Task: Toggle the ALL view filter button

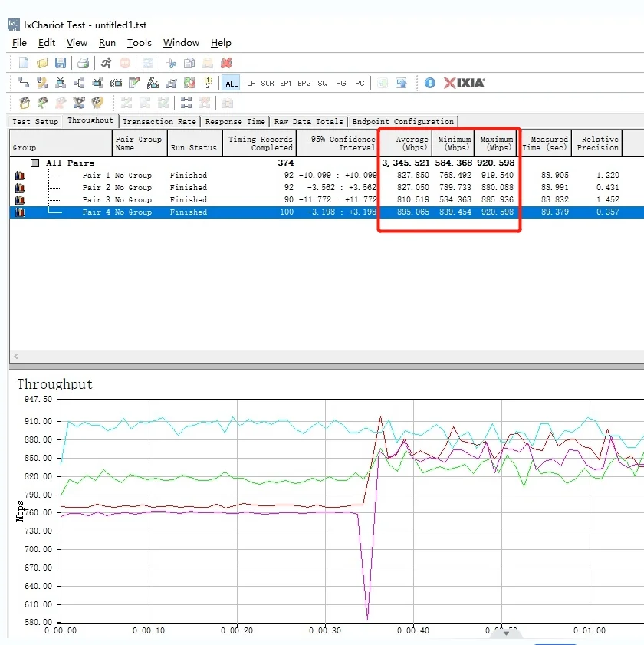Action: [231, 84]
